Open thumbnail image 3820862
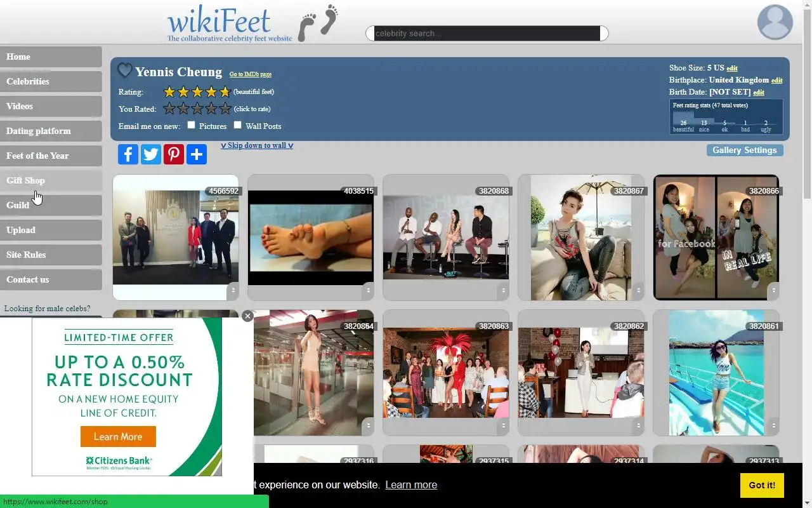This screenshot has width=812, height=508. 581,373
